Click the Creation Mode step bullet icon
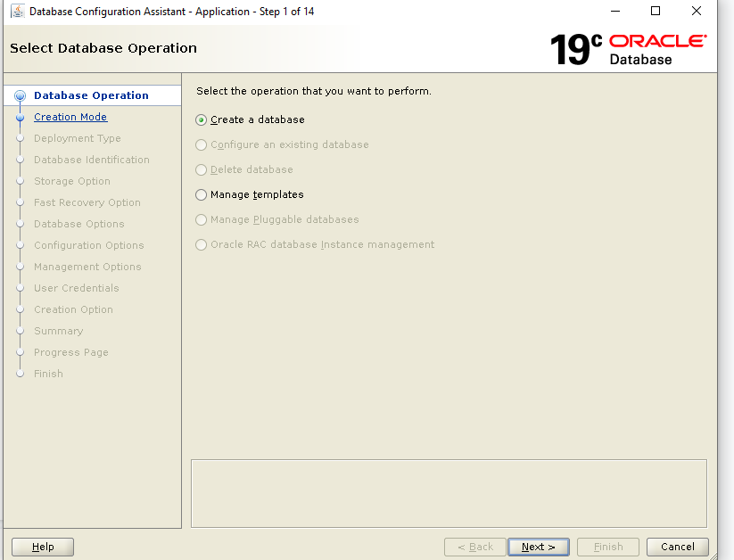This screenshot has height=560, width=734. pos(21,118)
